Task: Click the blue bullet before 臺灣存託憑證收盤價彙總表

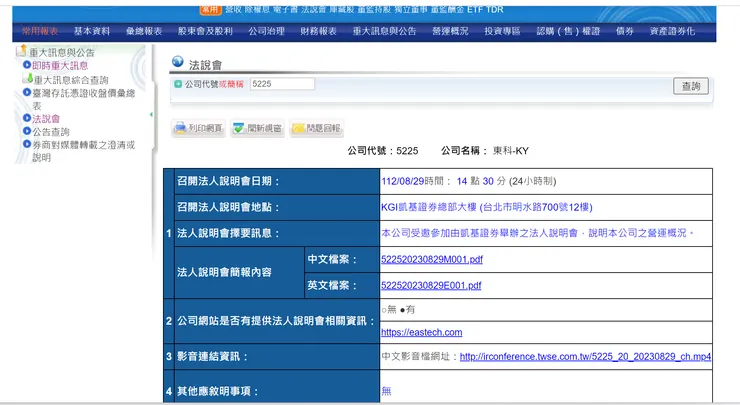Action: pyautogui.click(x=27, y=93)
